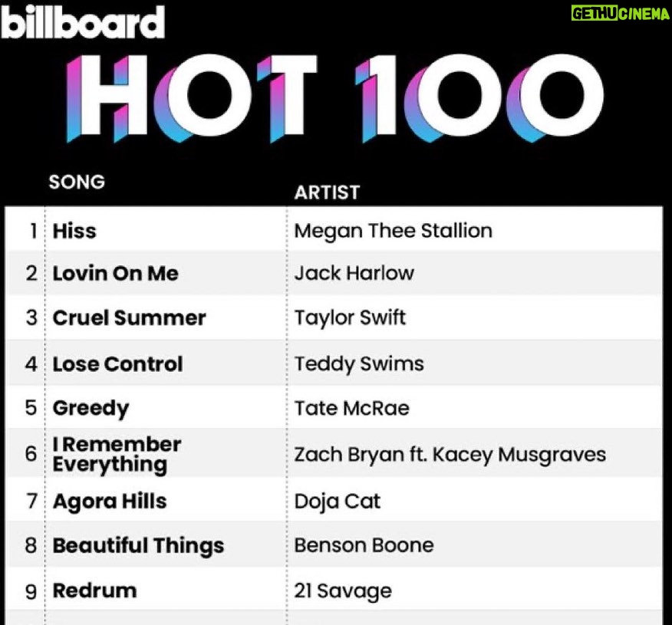Click the Gethu Cinema watermark logo
Image resolution: width=672 pixels, height=625 pixels.
click(621, 15)
